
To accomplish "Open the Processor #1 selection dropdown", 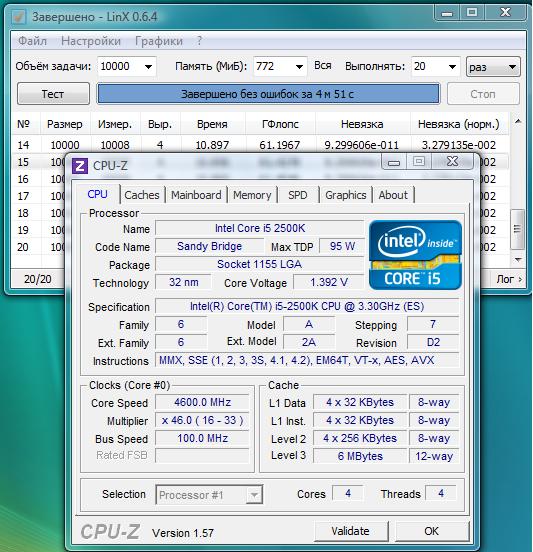I will coord(254,495).
